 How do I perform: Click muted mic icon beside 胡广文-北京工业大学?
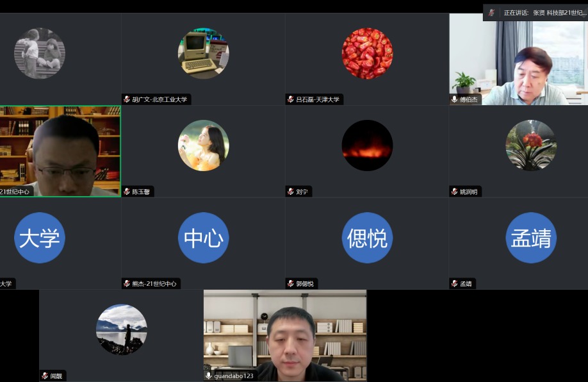tap(127, 99)
